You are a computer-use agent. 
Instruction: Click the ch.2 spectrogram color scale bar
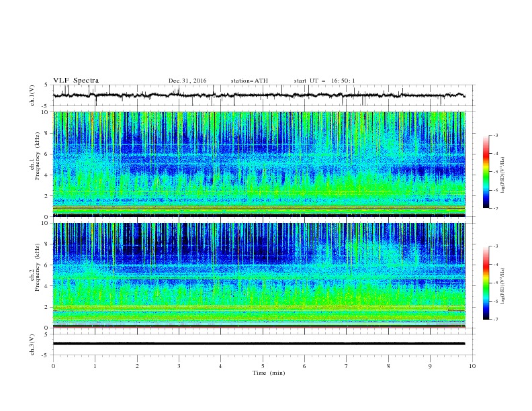point(486,283)
